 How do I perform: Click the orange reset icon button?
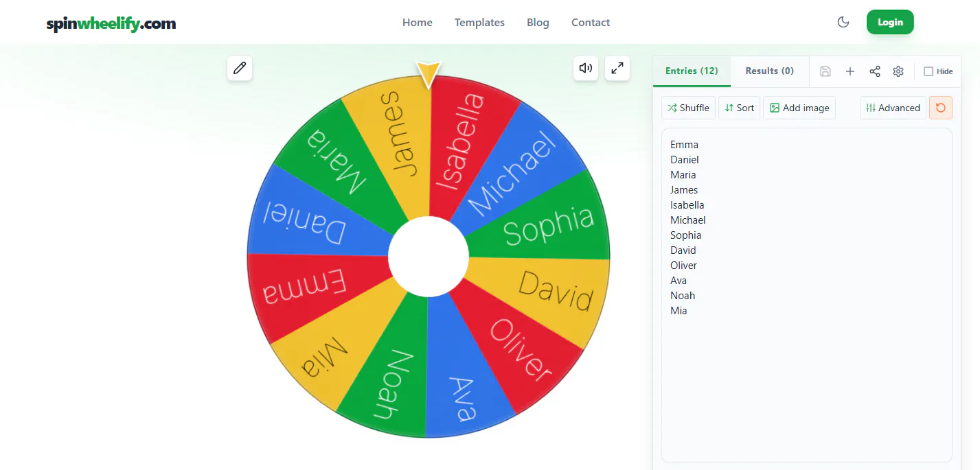tap(941, 108)
